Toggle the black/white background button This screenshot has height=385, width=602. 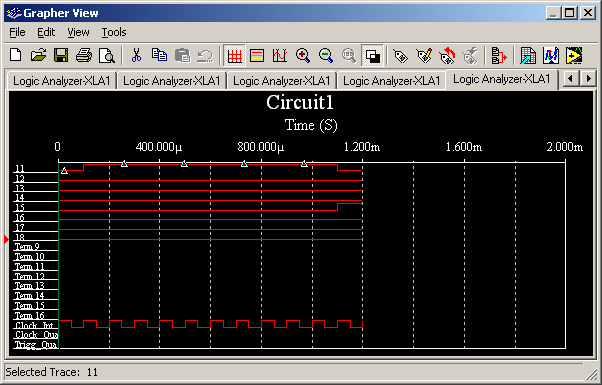372,56
